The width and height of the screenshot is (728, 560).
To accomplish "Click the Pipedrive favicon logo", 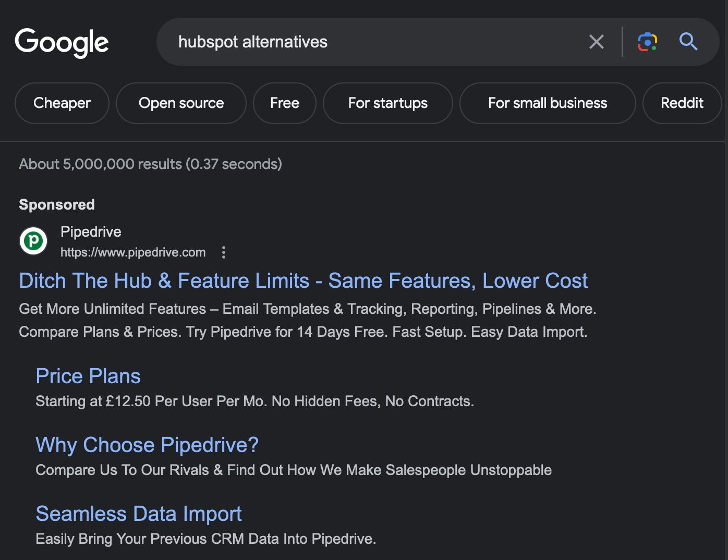I will point(33,241).
